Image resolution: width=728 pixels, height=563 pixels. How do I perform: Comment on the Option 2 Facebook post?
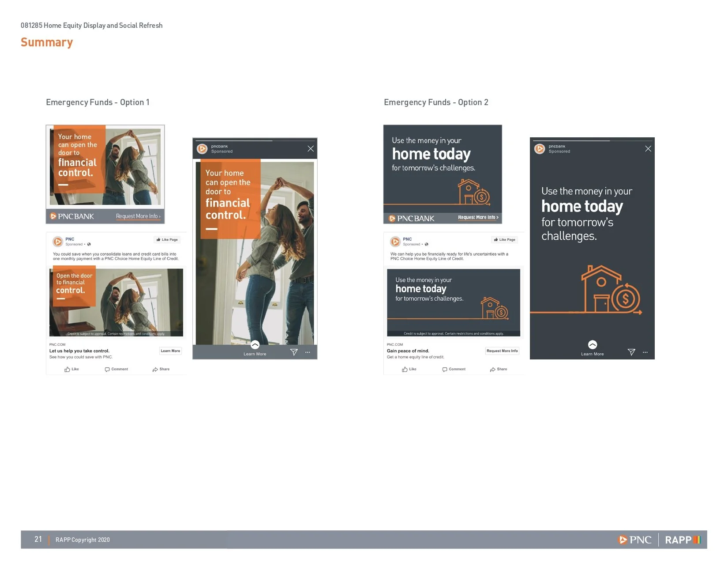tap(454, 369)
